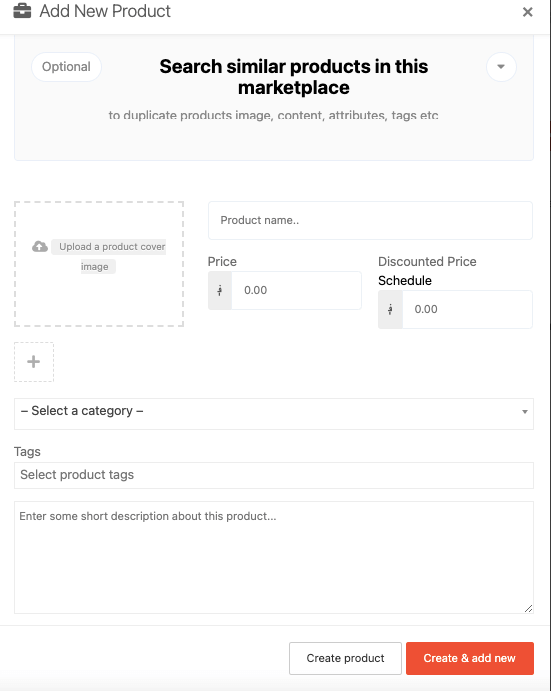Click into the short description textarea
Viewport: 551px width, 691px height.
(274, 557)
